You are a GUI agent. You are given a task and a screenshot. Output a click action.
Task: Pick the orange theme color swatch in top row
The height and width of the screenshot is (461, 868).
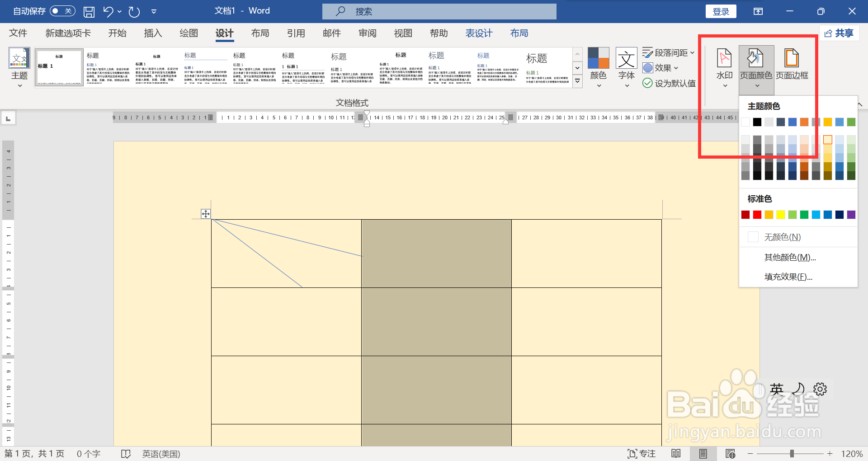[x=804, y=122]
